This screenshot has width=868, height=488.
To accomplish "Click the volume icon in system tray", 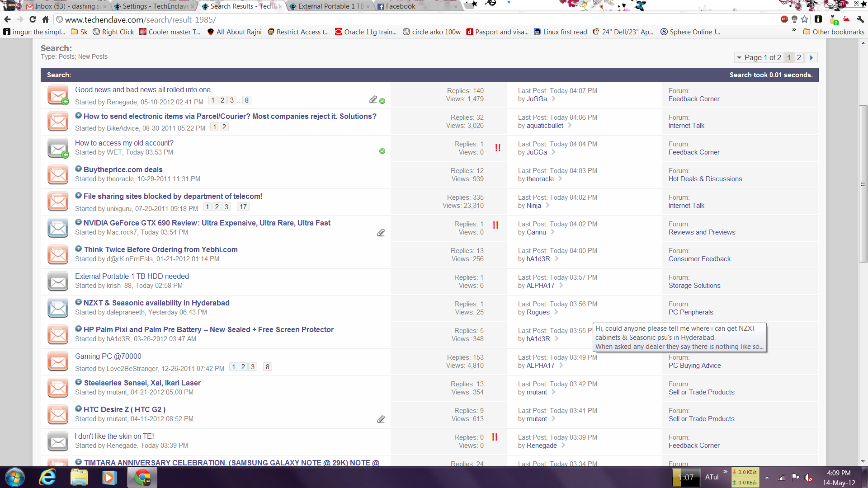I will (x=809, y=478).
